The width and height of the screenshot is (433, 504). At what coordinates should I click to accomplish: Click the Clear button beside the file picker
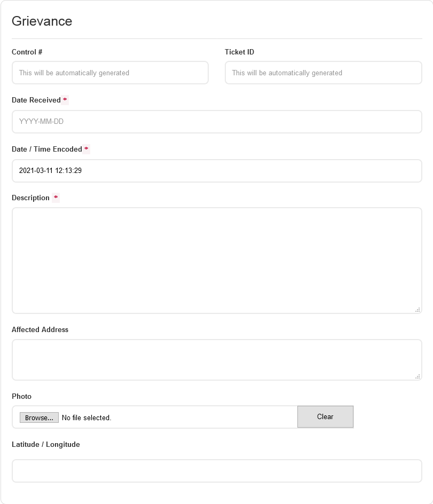325,417
